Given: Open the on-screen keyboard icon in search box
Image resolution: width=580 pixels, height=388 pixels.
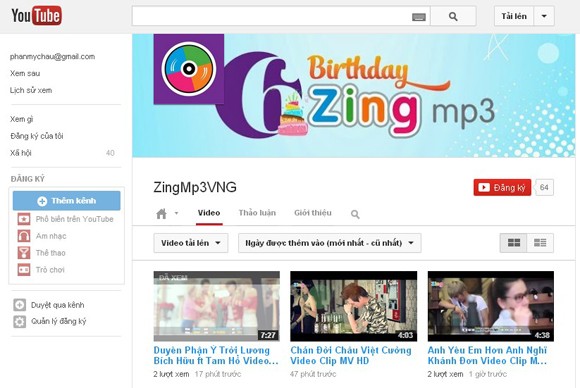Looking at the screenshot, I should click(x=419, y=17).
